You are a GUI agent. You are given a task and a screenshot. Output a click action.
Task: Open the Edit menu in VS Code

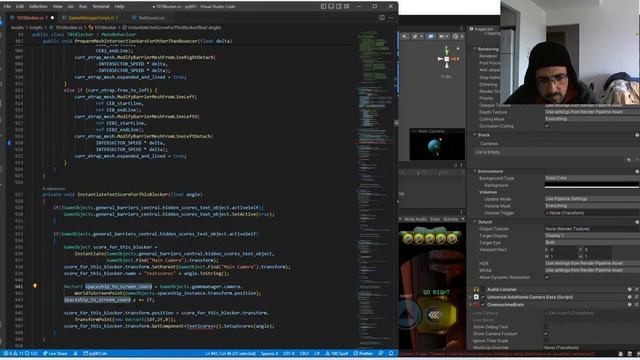click(x=20, y=7)
